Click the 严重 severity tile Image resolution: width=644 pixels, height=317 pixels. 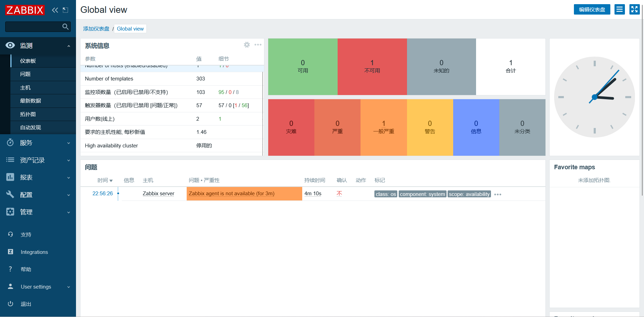pos(337,127)
